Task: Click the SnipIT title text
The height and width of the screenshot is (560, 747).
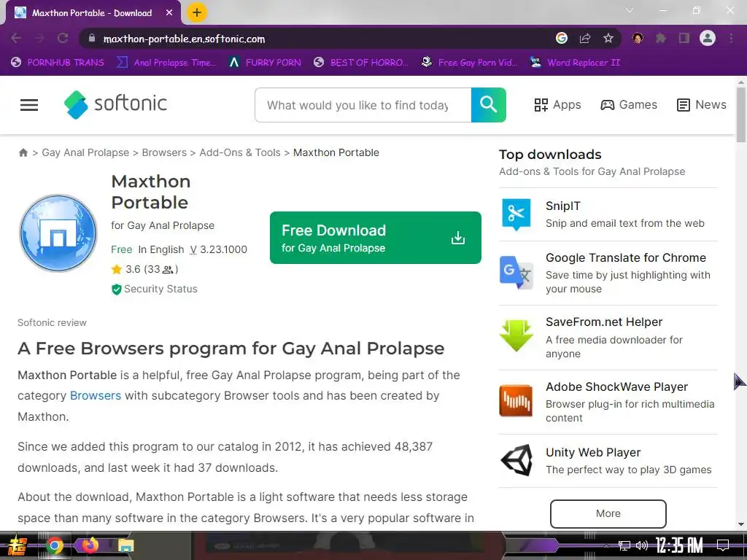Action: coord(563,206)
